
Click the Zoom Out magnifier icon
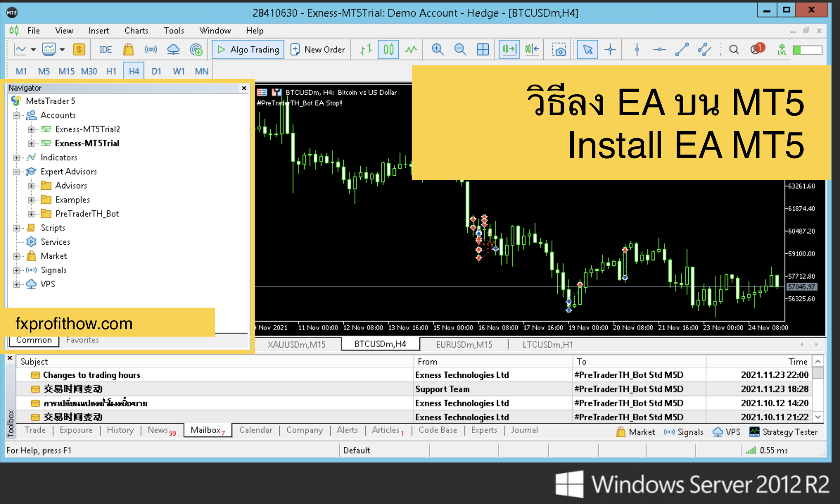460,49
